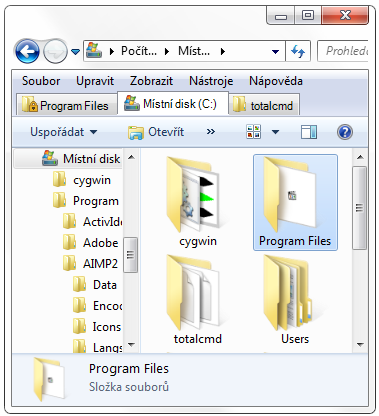379x416 pixels.
Task: Open the Zobrazit menu
Action: (x=151, y=81)
